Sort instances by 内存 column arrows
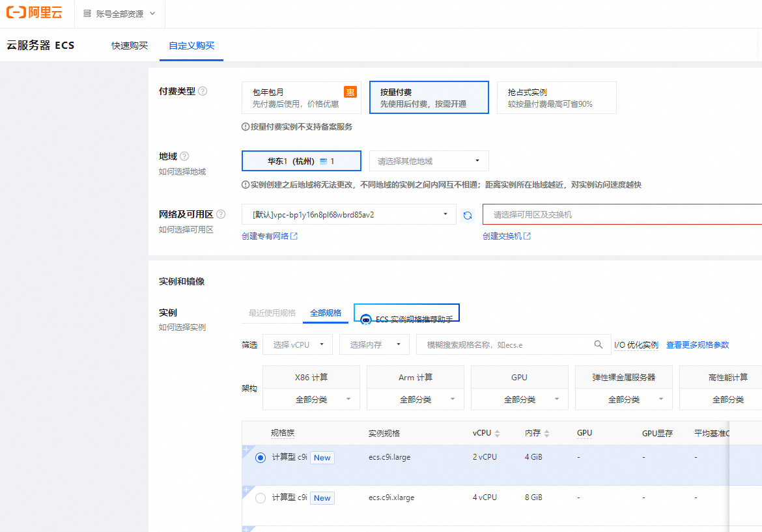 coord(547,434)
